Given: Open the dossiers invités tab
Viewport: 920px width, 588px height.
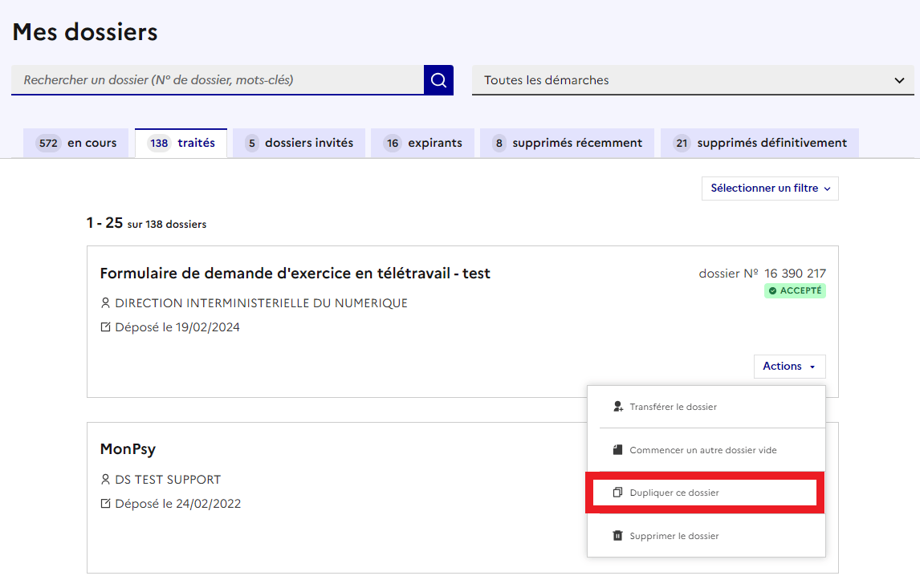Looking at the screenshot, I should [x=299, y=144].
